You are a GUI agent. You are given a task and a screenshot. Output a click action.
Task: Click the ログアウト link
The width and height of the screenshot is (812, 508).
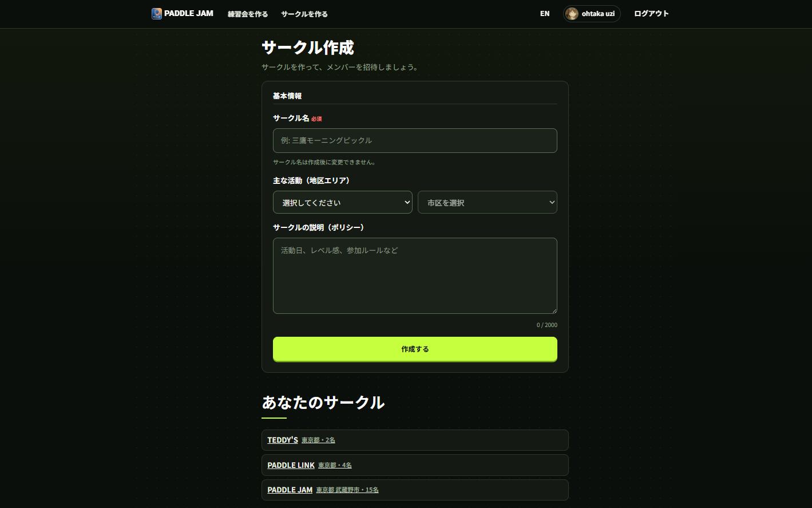(x=651, y=14)
